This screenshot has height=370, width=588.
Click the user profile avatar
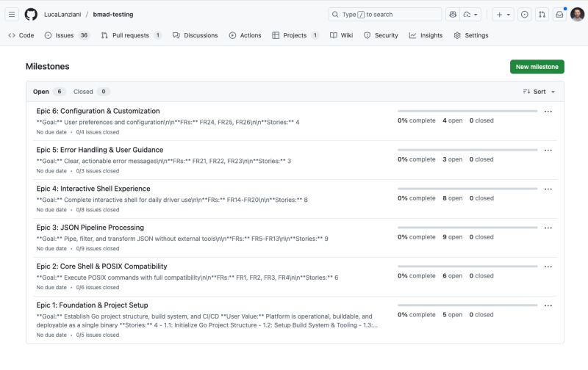(x=577, y=14)
